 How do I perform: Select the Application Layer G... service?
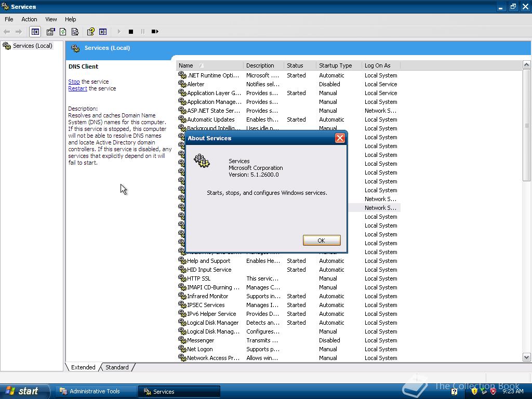288,93
